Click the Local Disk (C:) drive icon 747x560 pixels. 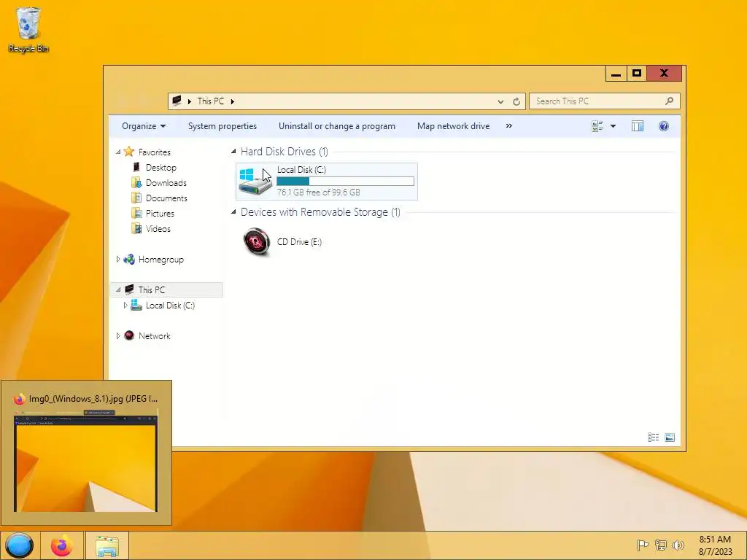[255, 181]
